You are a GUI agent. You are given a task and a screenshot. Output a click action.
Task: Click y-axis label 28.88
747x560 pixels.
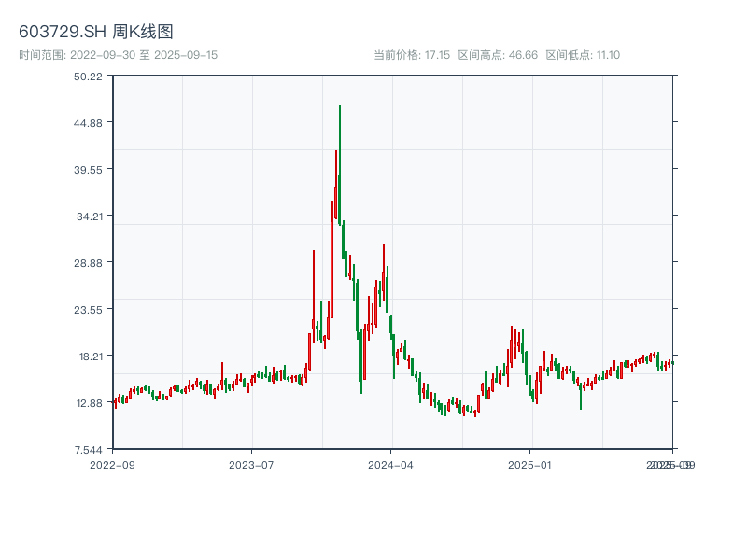point(88,263)
